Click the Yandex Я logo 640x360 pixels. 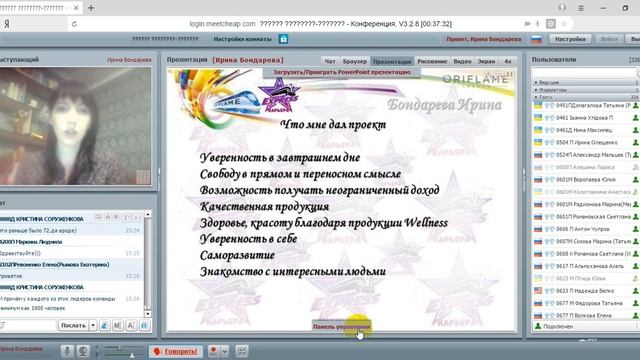click(7, 24)
